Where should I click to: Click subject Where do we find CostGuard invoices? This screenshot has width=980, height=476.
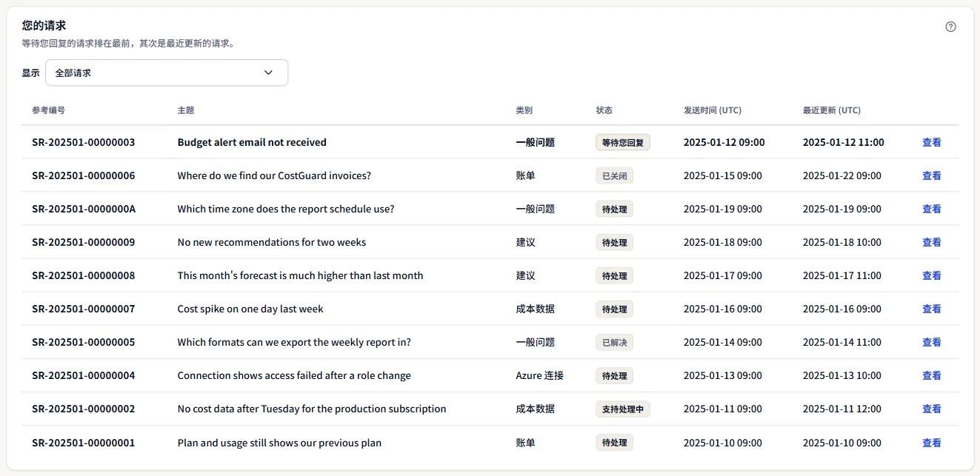[x=274, y=175]
